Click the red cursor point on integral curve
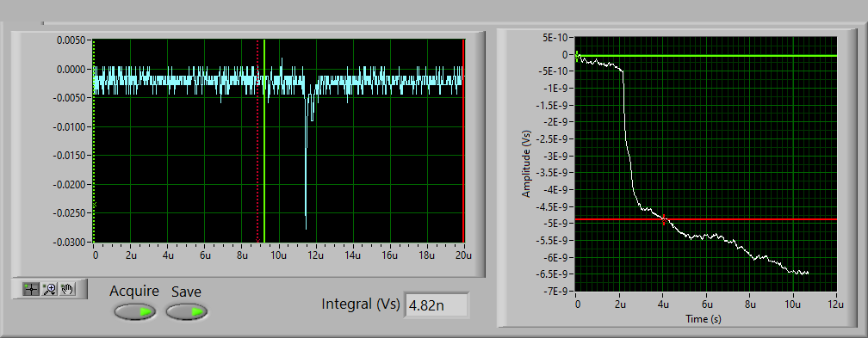The height and width of the screenshot is (338, 868). 663,219
